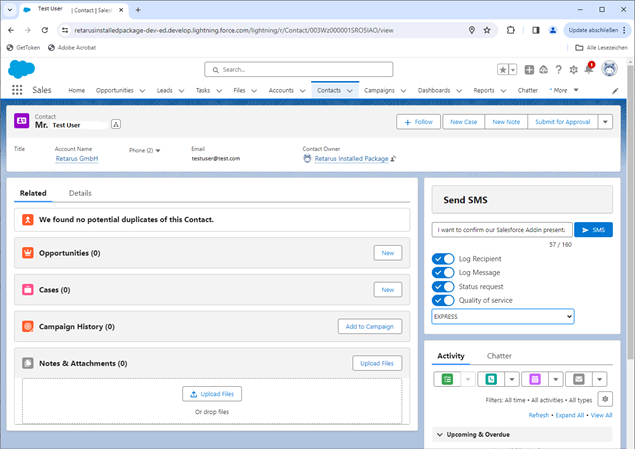Screen dimensions: 635x449
Task: Open the EXPRESS service dropdown
Action: click(503, 316)
